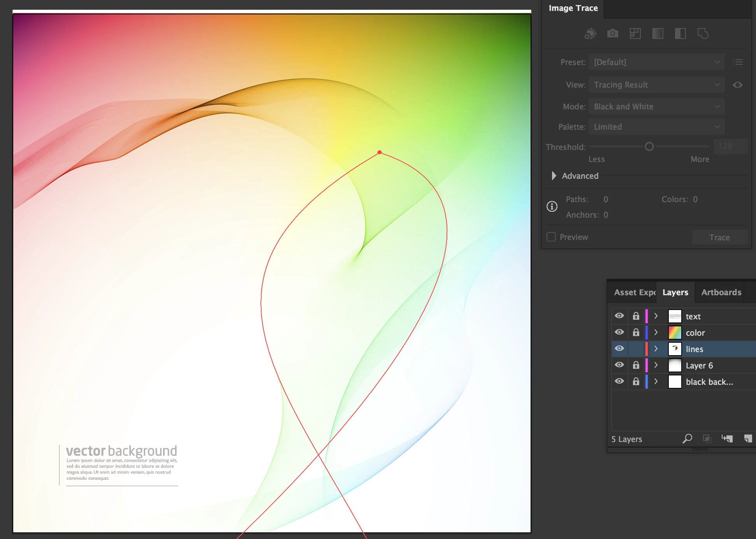The height and width of the screenshot is (539, 756).
Task: Open the manage presets list icon
Action: click(738, 62)
